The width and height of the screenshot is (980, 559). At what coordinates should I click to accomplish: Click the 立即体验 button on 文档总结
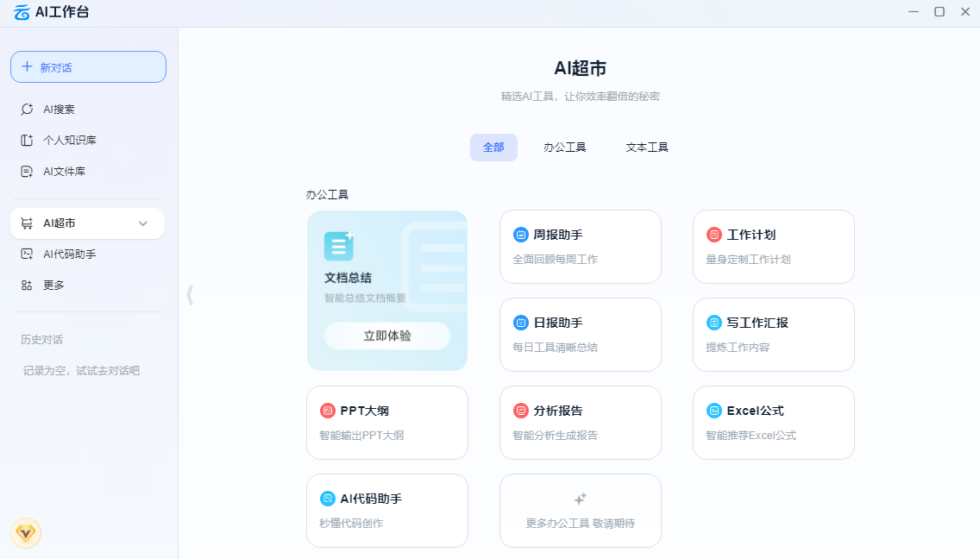[x=386, y=336]
